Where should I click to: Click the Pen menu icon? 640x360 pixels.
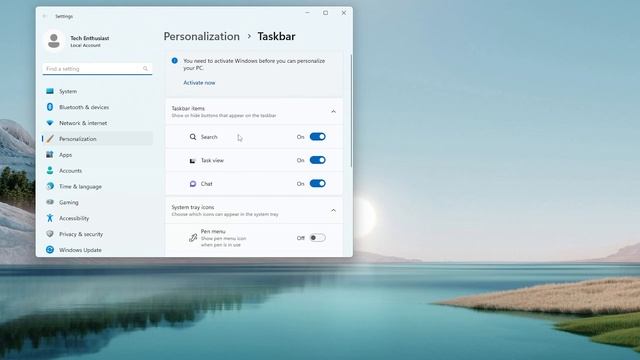[x=193, y=238]
